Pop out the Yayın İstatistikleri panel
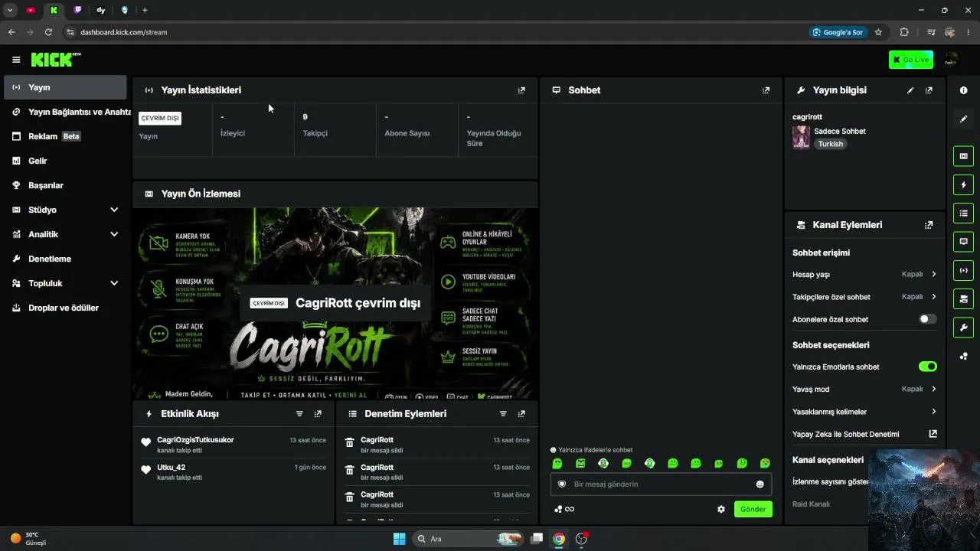 pyautogui.click(x=521, y=90)
